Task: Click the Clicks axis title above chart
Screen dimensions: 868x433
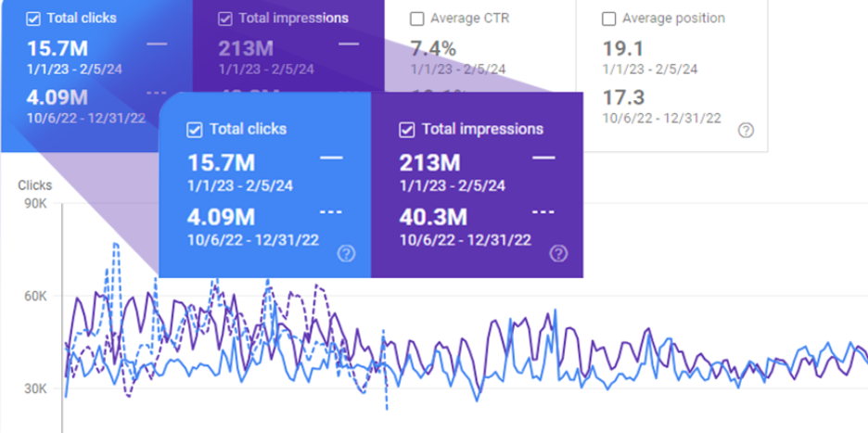Action: coord(35,185)
